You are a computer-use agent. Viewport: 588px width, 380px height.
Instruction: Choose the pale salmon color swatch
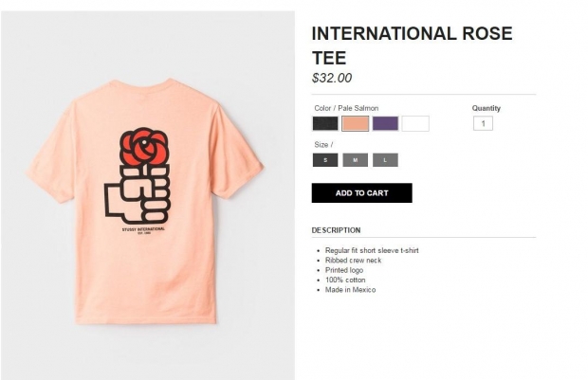355,123
